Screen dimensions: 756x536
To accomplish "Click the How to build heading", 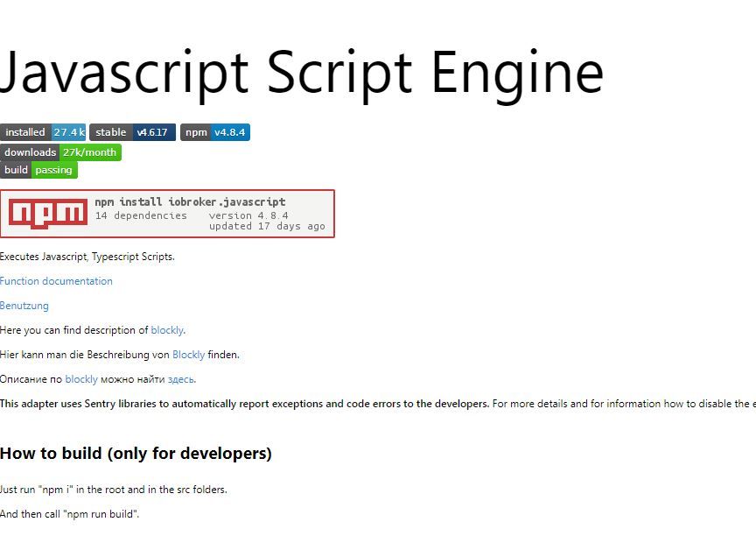I will pyautogui.click(x=136, y=454).
